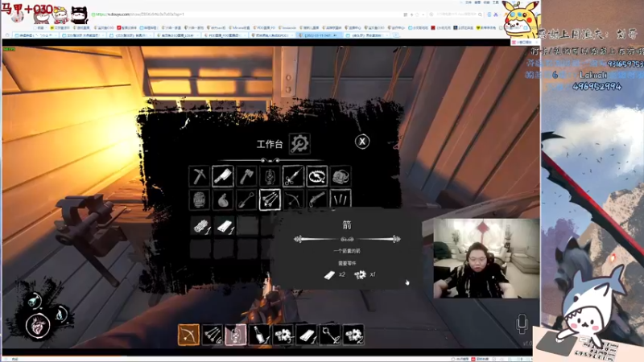Select the shovel crafting recipe

coord(246,200)
